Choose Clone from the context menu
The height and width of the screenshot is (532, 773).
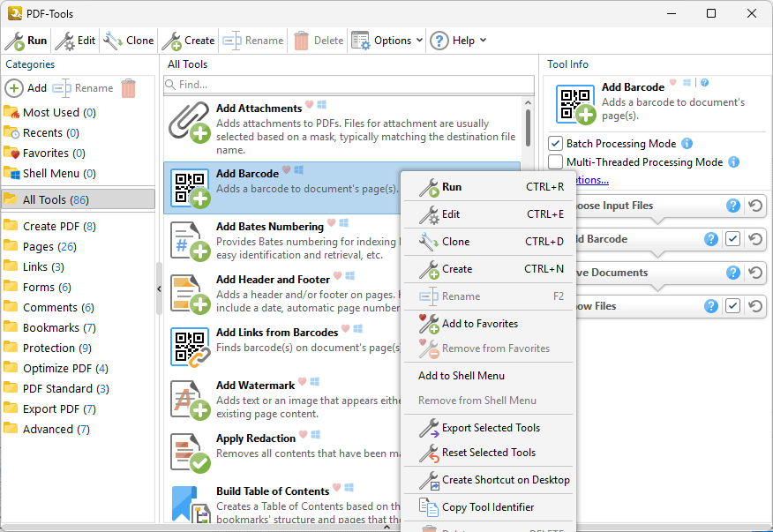click(x=490, y=242)
